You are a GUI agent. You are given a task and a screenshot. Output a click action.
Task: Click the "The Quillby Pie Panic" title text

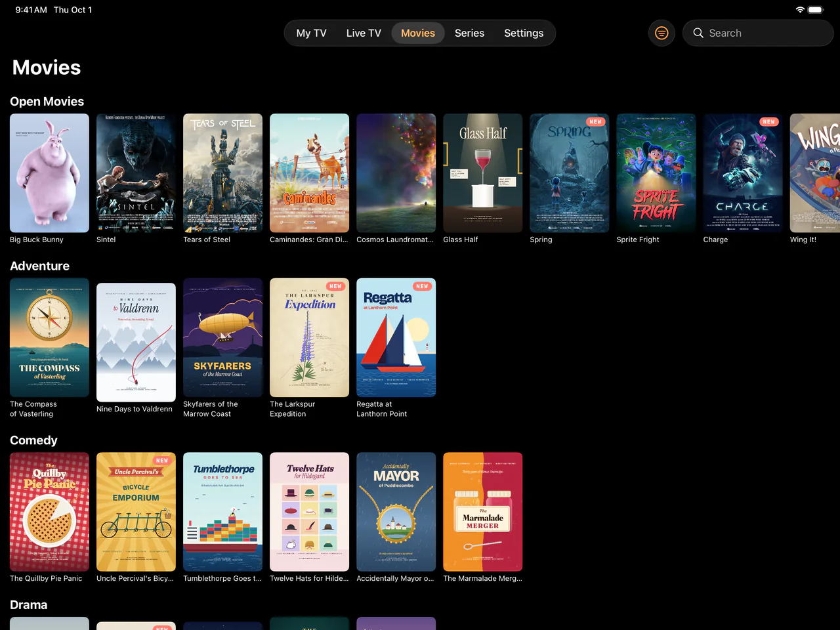tap(46, 578)
